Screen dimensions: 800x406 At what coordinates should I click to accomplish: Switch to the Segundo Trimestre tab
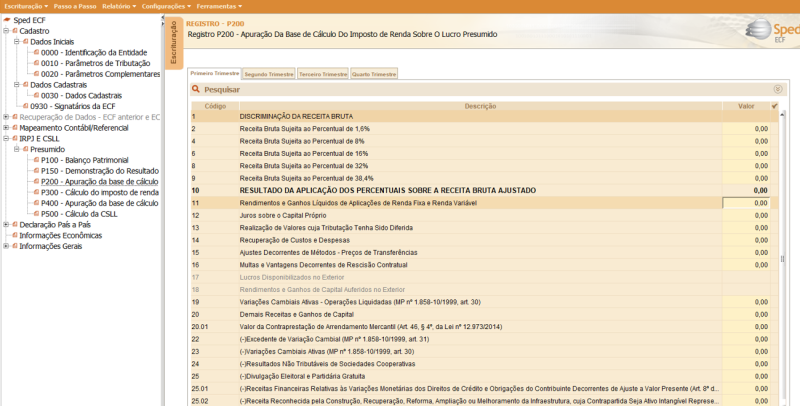click(x=269, y=74)
